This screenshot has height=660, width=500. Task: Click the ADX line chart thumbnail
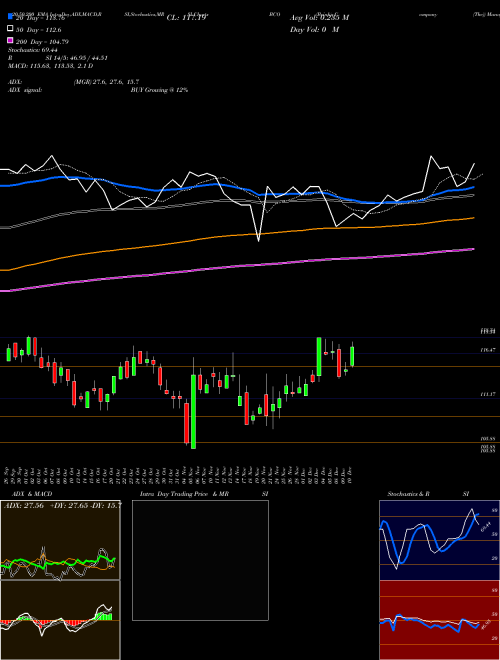[60, 540]
